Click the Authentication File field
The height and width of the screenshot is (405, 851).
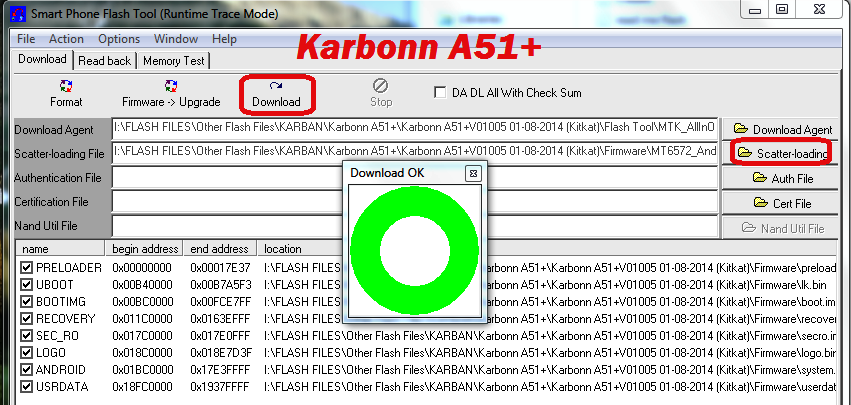pos(415,178)
